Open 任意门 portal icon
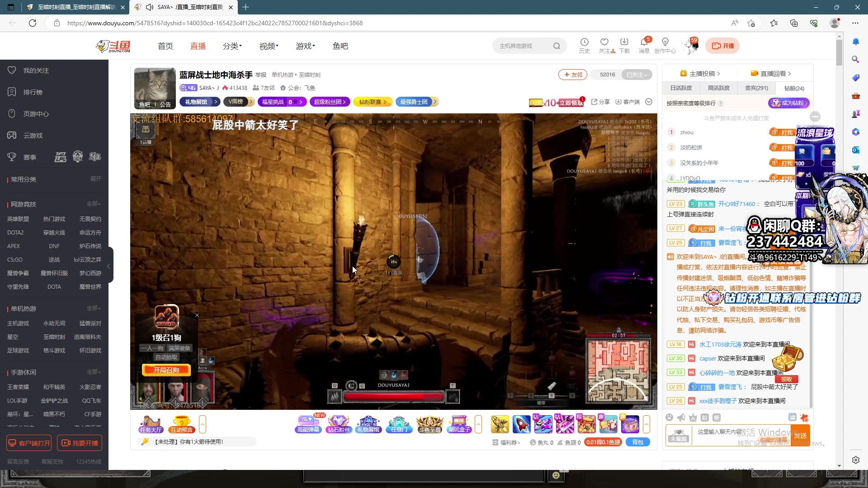The width and height of the screenshot is (868, 488). click(x=399, y=424)
